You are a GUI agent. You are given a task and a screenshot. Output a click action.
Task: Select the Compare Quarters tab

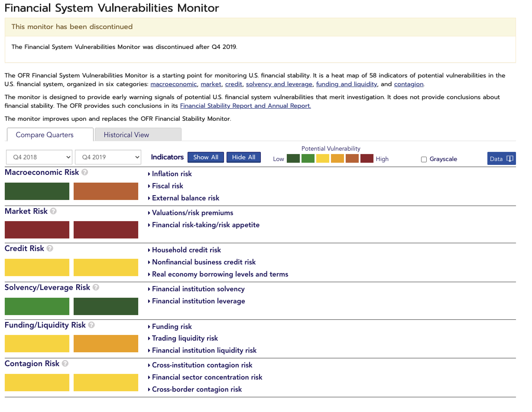click(x=50, y=135)
